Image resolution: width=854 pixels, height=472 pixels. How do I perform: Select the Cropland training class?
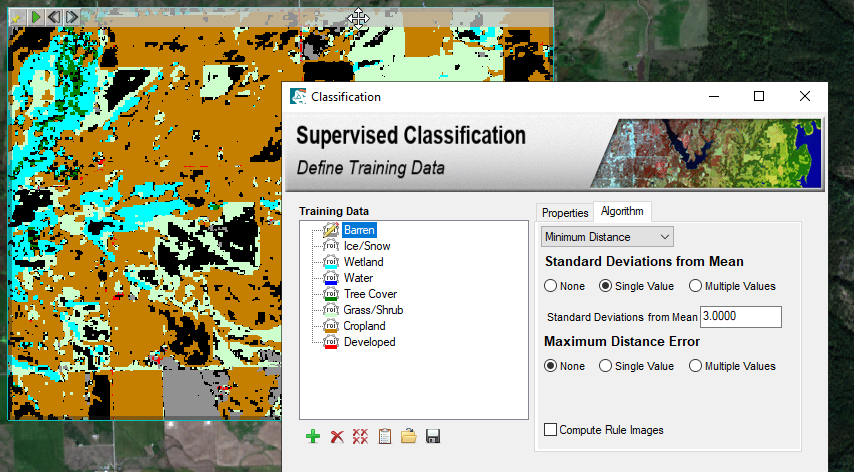pos(364,326)
